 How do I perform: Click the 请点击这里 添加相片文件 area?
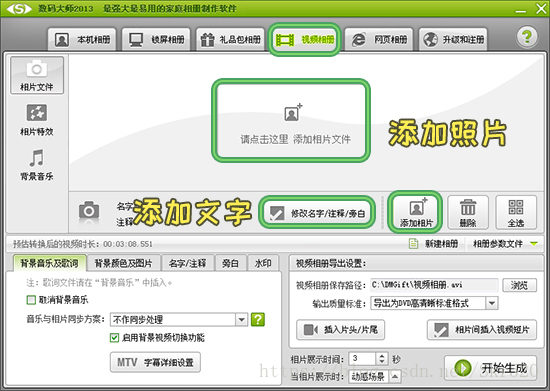pyautogui.click(x=291, y=121)
